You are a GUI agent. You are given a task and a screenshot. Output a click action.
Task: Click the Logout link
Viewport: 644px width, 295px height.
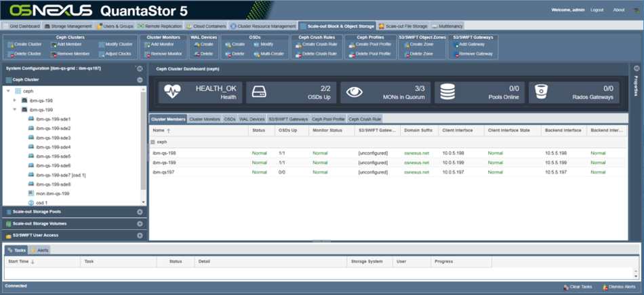597,10
